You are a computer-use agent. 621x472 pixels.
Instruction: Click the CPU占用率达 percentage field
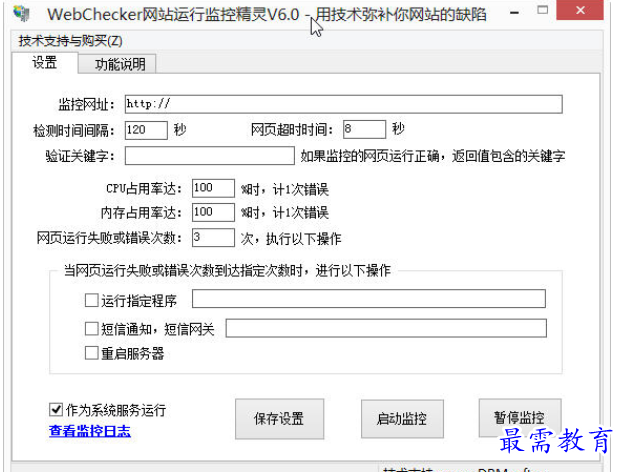[213, 188]
